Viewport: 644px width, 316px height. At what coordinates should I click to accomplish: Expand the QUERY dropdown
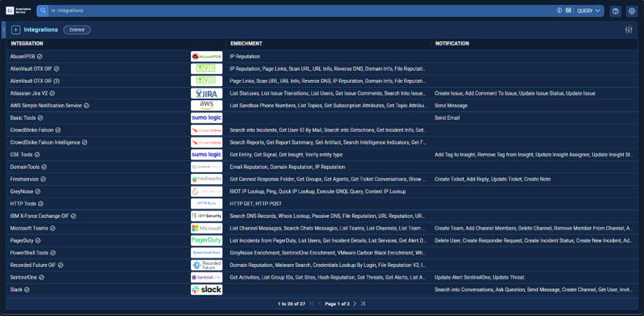point(589,11)
